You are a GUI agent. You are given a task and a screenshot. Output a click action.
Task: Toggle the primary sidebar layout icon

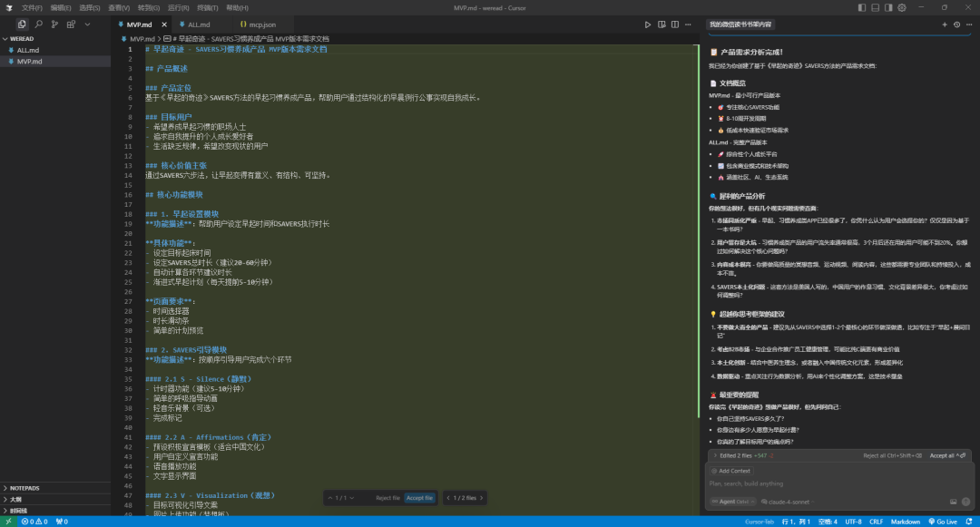click(x=862, y=7)
